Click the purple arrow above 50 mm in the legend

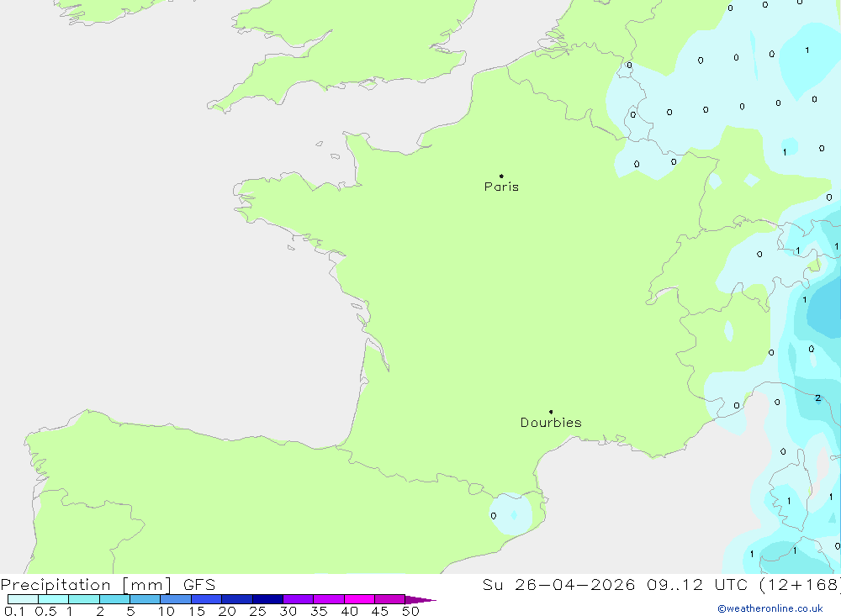[420, 600]
